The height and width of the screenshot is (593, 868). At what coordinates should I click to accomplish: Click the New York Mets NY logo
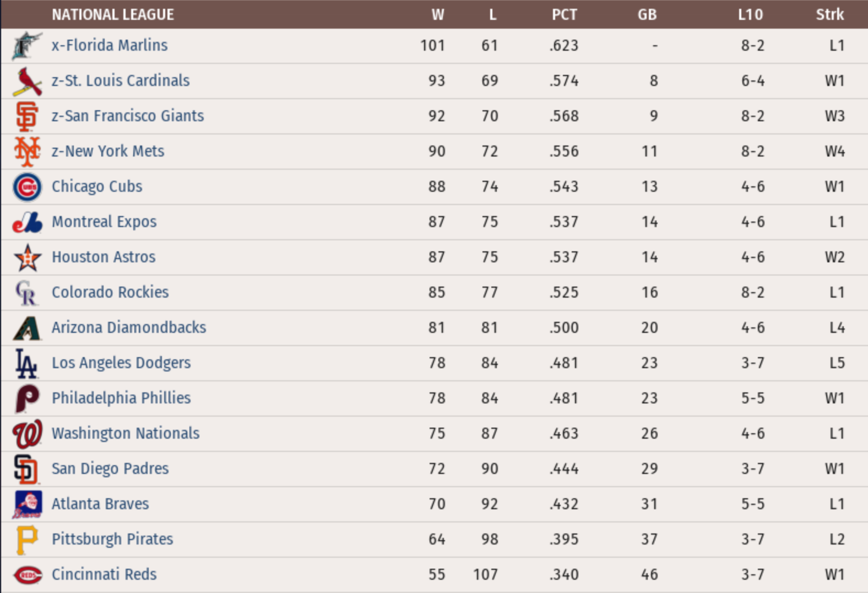coord(27,152)
